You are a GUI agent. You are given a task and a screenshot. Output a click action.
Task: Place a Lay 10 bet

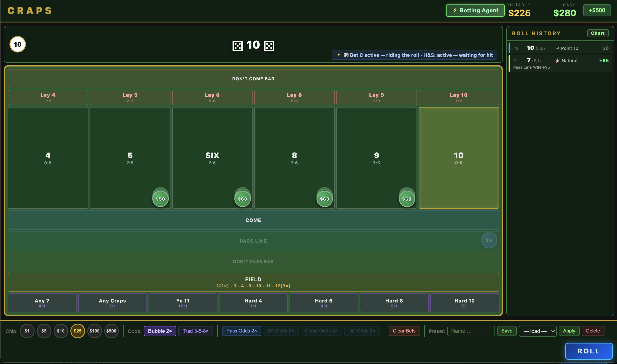pyautogui.click(x=459, y=98)
